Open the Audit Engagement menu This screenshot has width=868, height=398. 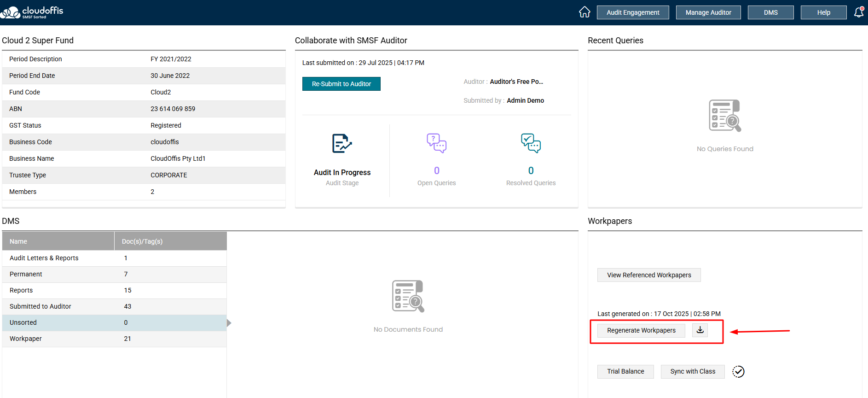(633, 12)
